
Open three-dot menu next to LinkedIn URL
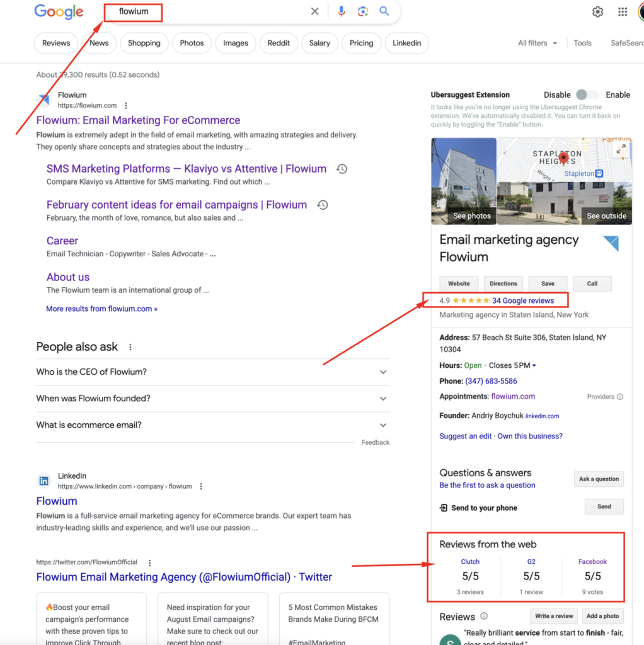click(201, 487)
